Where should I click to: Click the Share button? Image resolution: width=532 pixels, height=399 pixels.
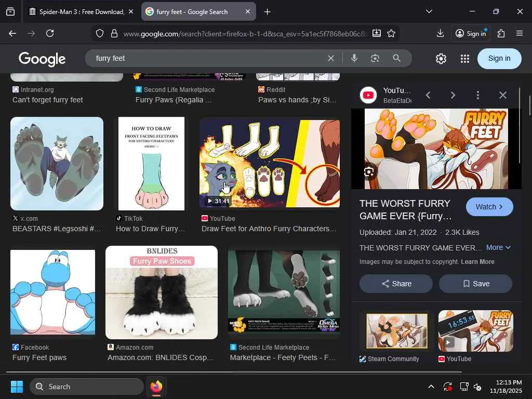(x=396, y=284)
